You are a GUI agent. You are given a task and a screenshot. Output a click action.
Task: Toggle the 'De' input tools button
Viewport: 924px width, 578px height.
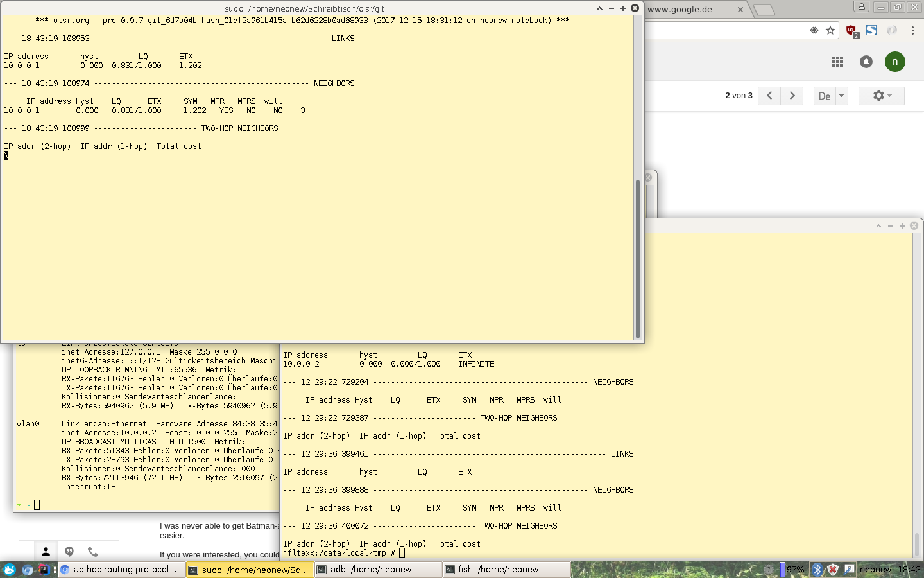tap(825, 96)
